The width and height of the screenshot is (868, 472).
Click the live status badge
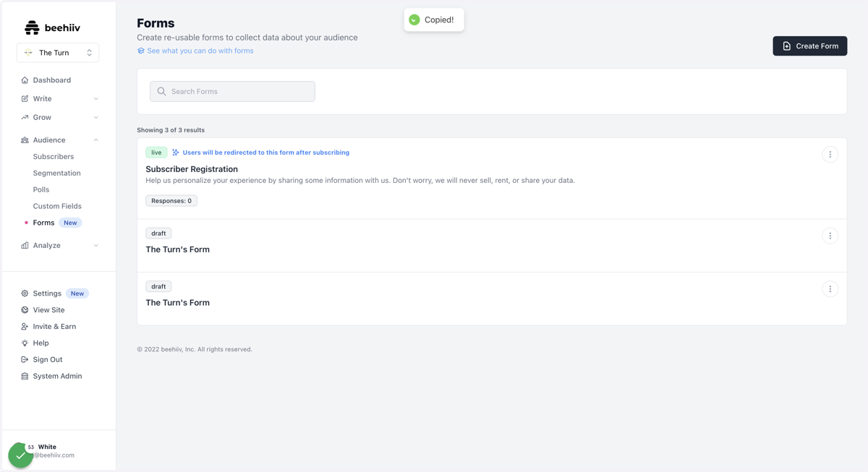click(x=156, y=153)
